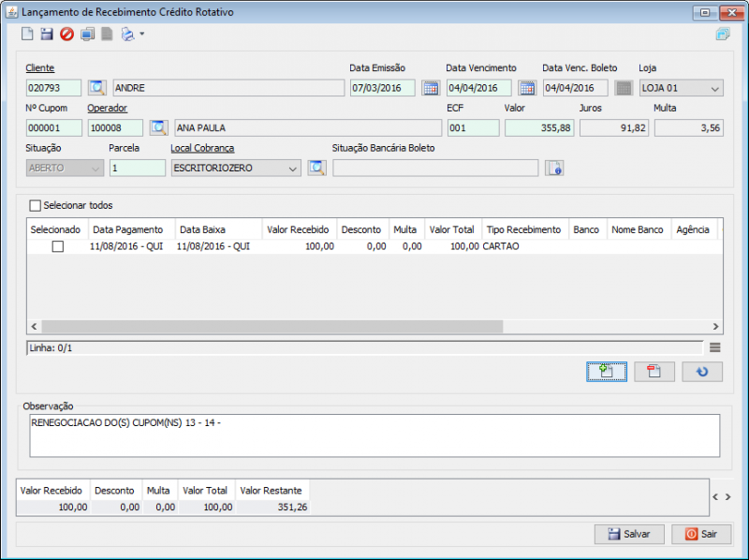The width and height of the screenshot is (749, 560).
Task: Click the Data Venc. Boleto date field
Action: (x=575, y=88)
